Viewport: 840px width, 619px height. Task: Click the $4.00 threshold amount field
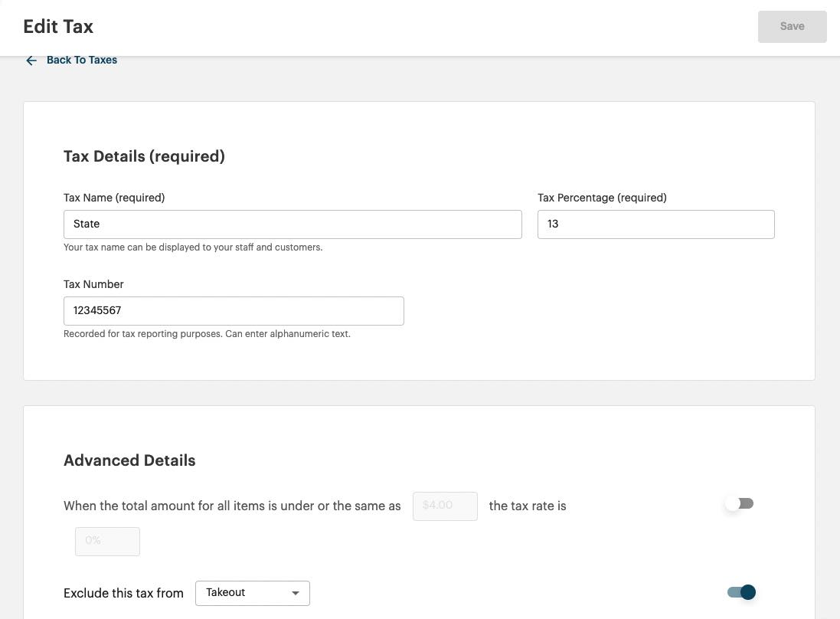coord(445,506)
